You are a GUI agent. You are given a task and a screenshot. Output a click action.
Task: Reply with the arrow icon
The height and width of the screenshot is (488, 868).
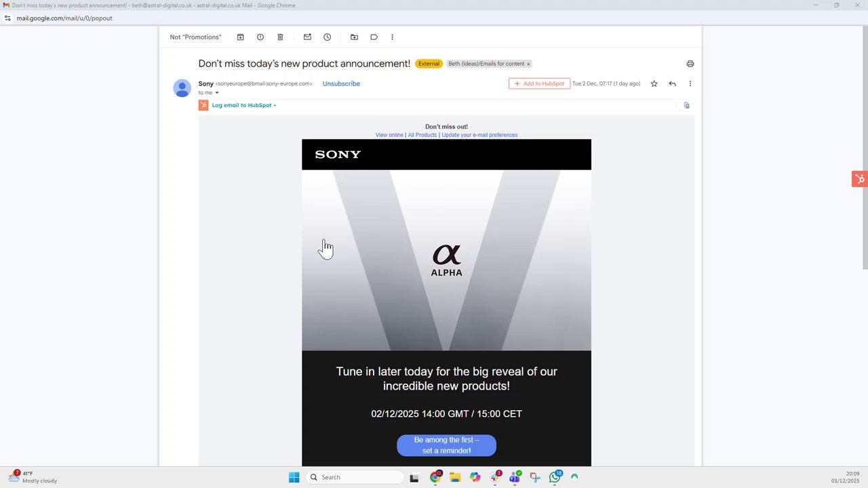(672, 84)
